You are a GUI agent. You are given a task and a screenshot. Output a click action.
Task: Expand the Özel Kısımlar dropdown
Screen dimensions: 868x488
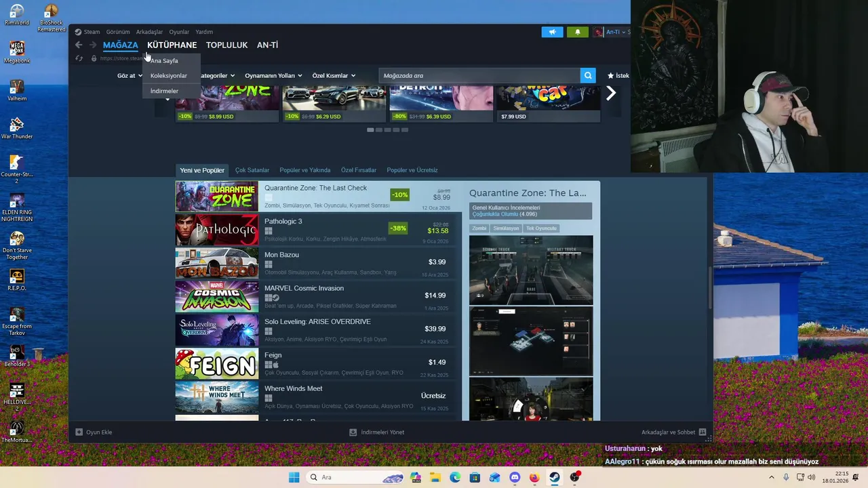tap(334, 76)
